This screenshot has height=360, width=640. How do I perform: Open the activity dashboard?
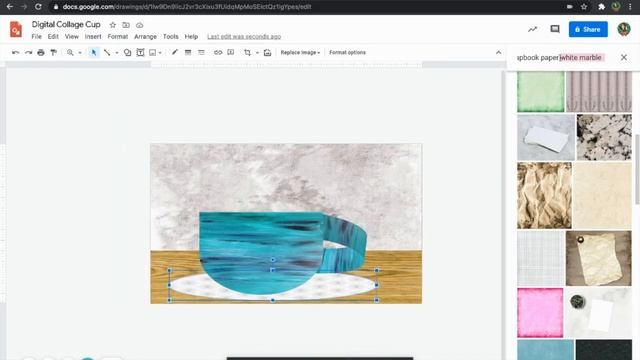pos(532,29)
